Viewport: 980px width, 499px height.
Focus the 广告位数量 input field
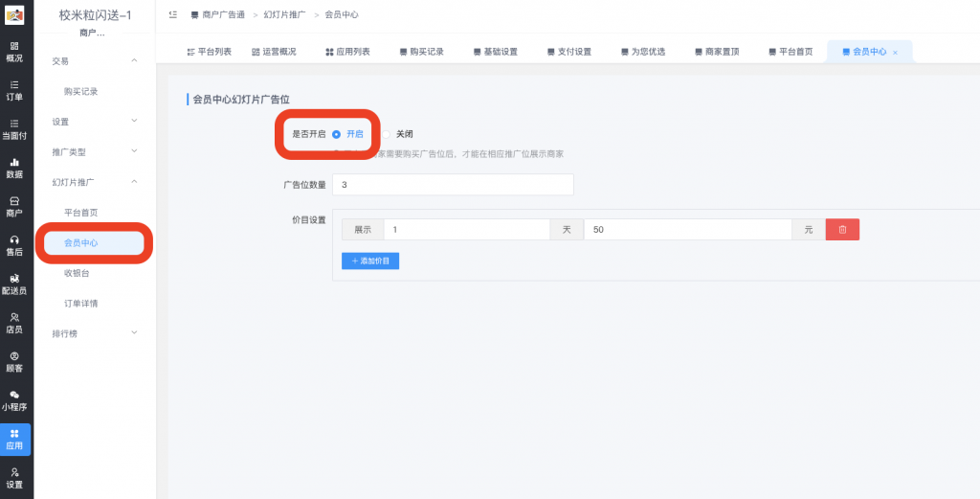tap(453, 185)
